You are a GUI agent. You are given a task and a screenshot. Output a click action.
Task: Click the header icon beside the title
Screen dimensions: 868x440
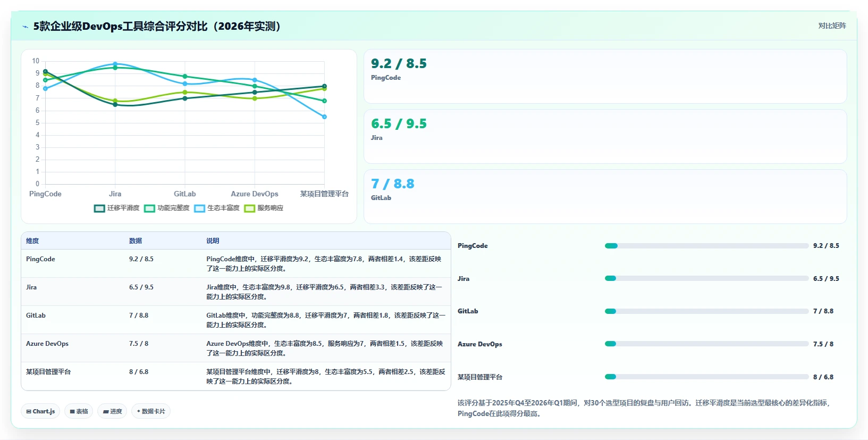click(25, 27)
